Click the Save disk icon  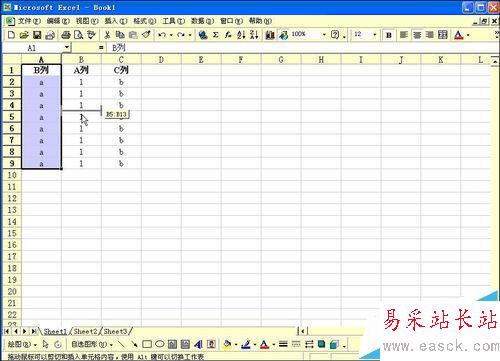click(x=37, y=35)
